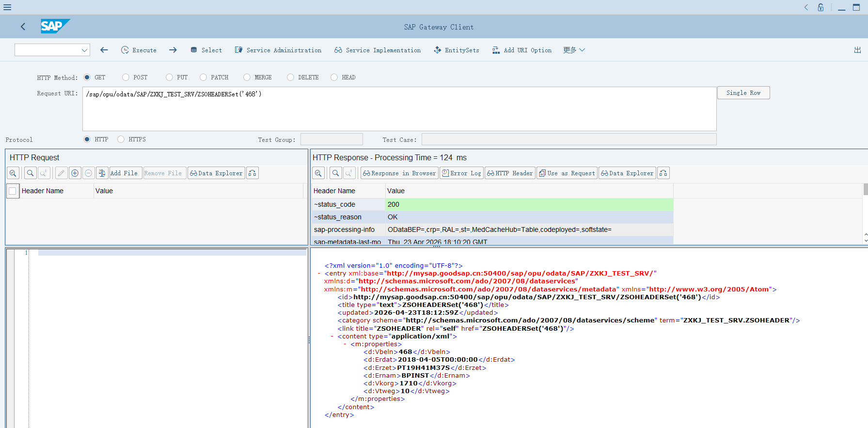Click hierarchy icon after response Data Explorer
The width and height of the screenshot is (868, 428).
pyautogui.click(x=663, y=173)
